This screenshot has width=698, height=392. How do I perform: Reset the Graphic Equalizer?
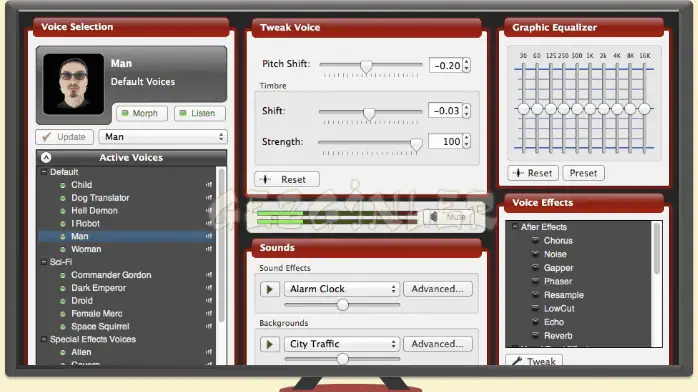[533, 173]
